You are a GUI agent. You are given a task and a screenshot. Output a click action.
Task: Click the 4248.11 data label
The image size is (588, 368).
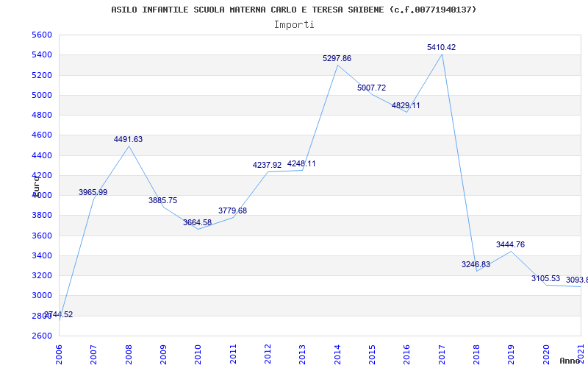click(301, 163)
